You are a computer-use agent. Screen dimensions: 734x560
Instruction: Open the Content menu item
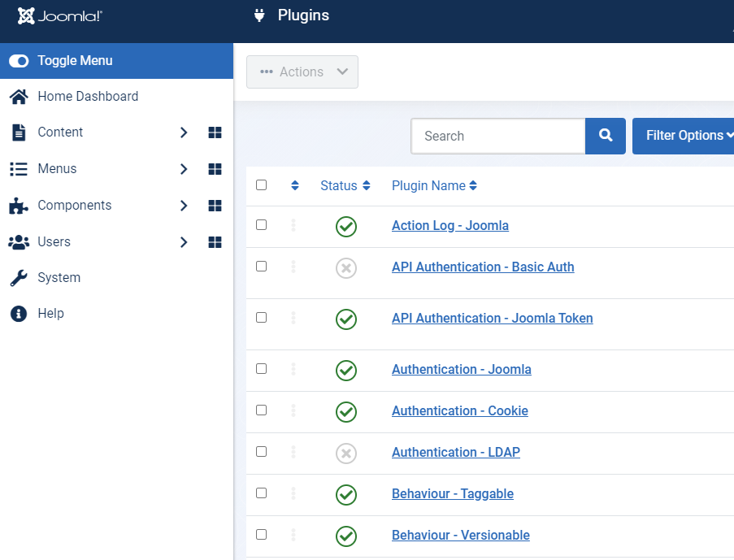tap(60, 132)
